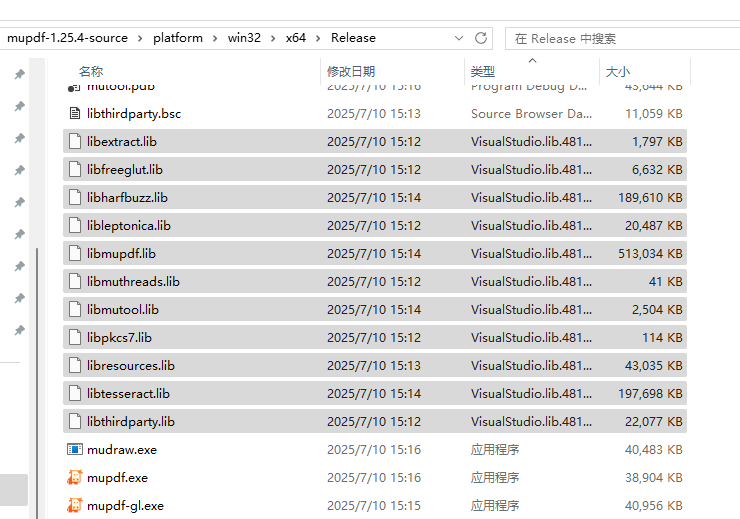Open the address bar history dropdown
The width and height of the screenshot is (740, 519).
(459, 38)
